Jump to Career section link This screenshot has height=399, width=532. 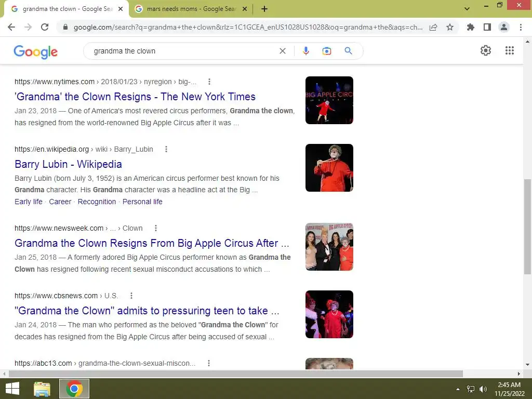coord(60,202)
